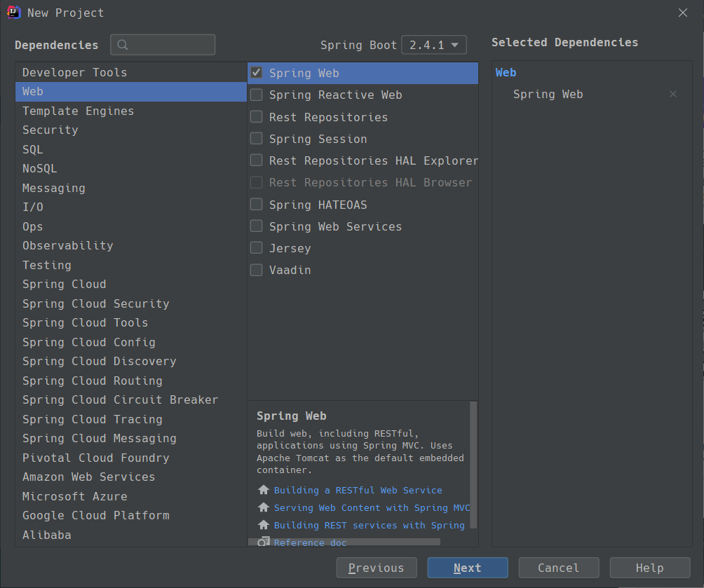Image resolution: width=704 pixels, height=588 pixels.
Task: Open the Building a RESTful Web Service link
Action: pyautogui.click(x=358, y=490)
